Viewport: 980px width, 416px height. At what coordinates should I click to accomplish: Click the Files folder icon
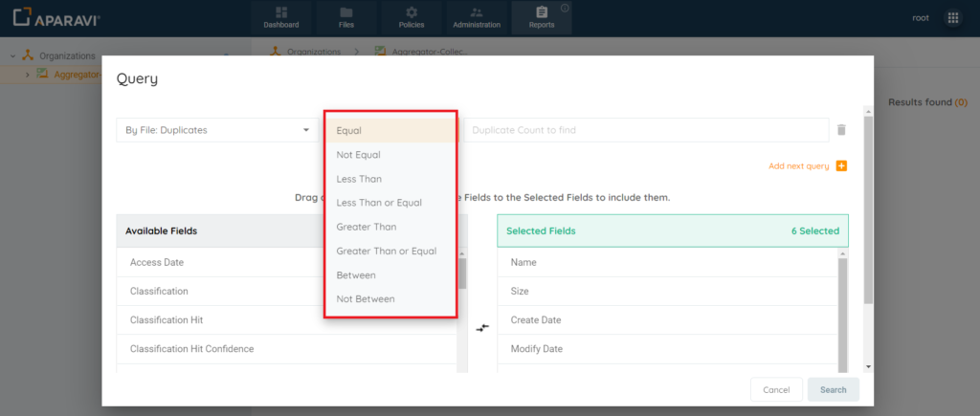(x=346, y=12)
